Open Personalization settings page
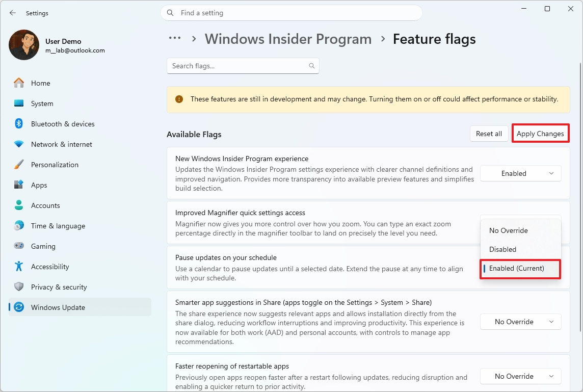The image size is (583, 392). point(80,165)
